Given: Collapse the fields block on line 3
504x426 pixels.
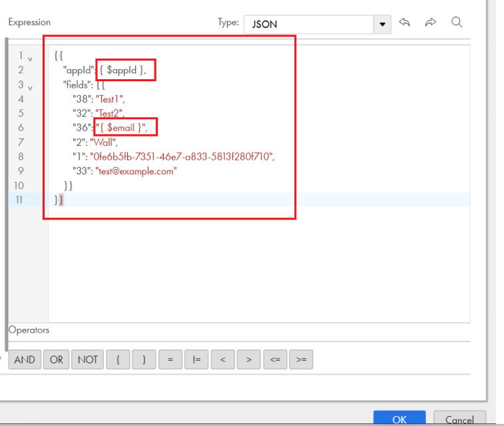Looking at the screenshot, I should coord(30,88).
